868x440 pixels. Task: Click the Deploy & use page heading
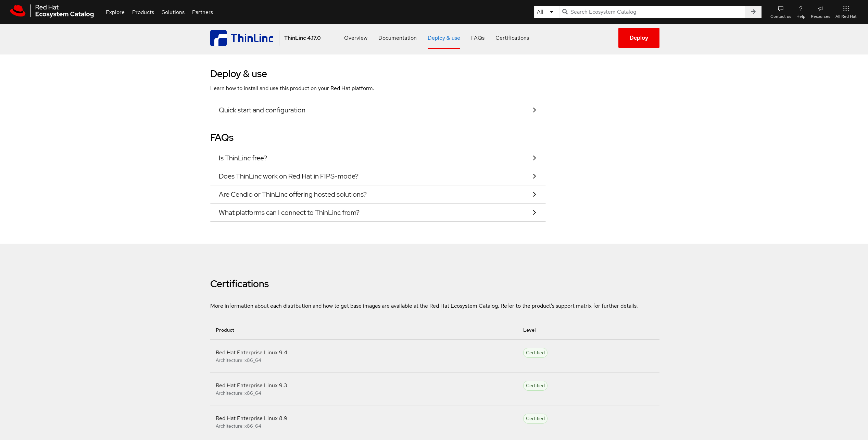click(x=238, y=74)
